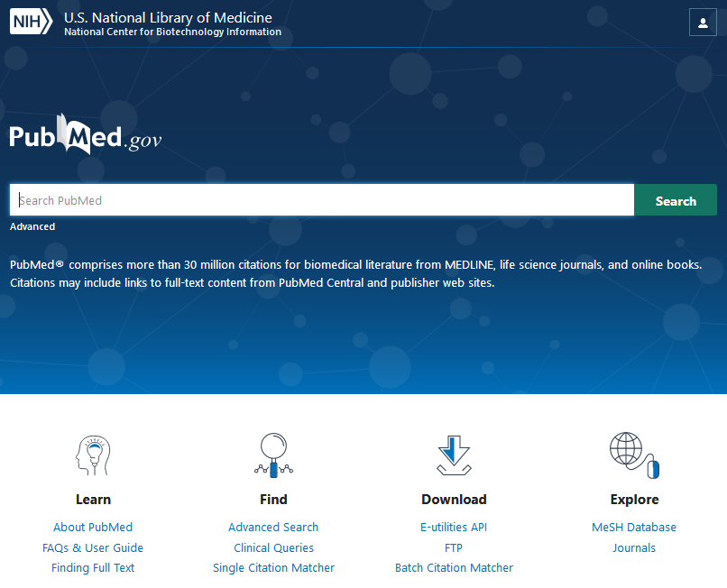Viewport: 727px width, 588px height.
Task: Open the Finding Full Text link
Action: 93,568
